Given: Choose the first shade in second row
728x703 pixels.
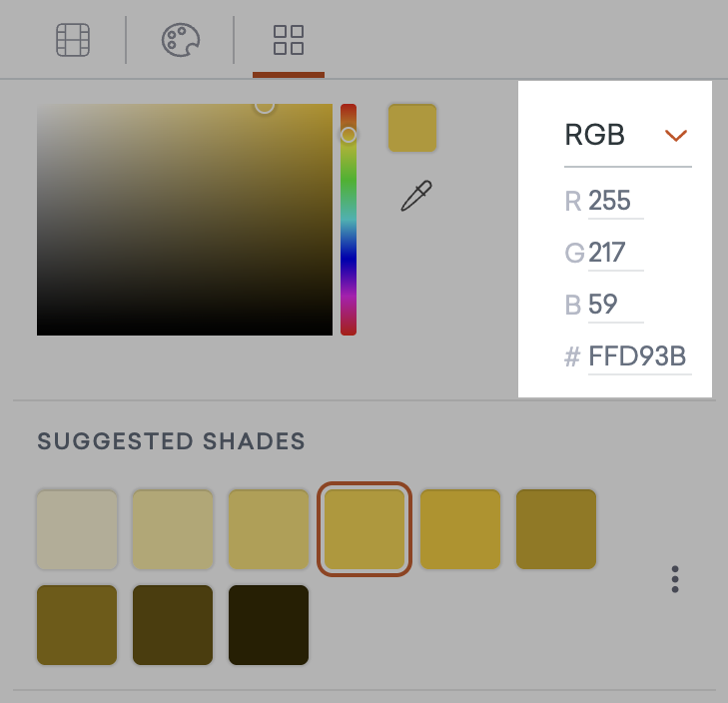Looking at the screenshot, I should coord(77,625).
